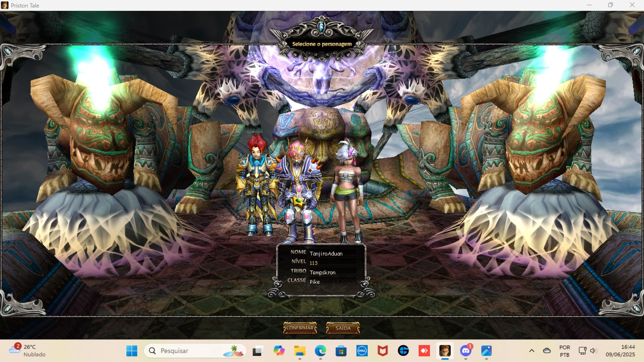
Task: Select the white-haired female character
Action: click(347, 191)
